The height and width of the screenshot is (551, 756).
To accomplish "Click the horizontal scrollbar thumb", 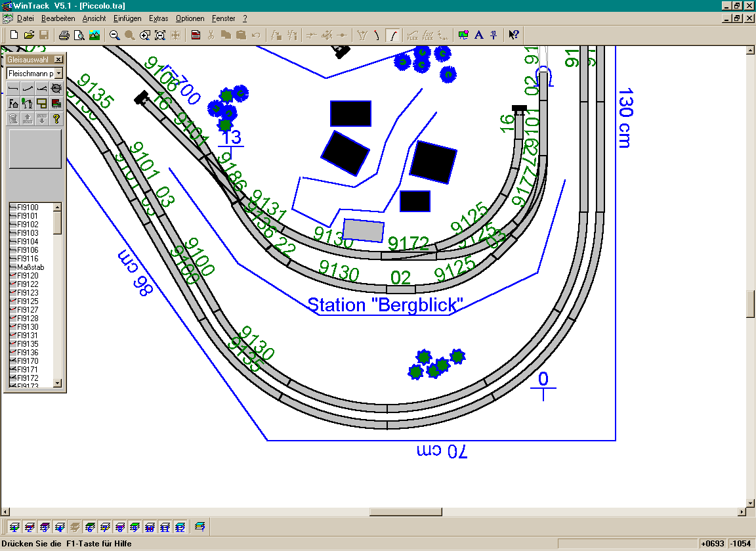I will click(x=406, y=512).
